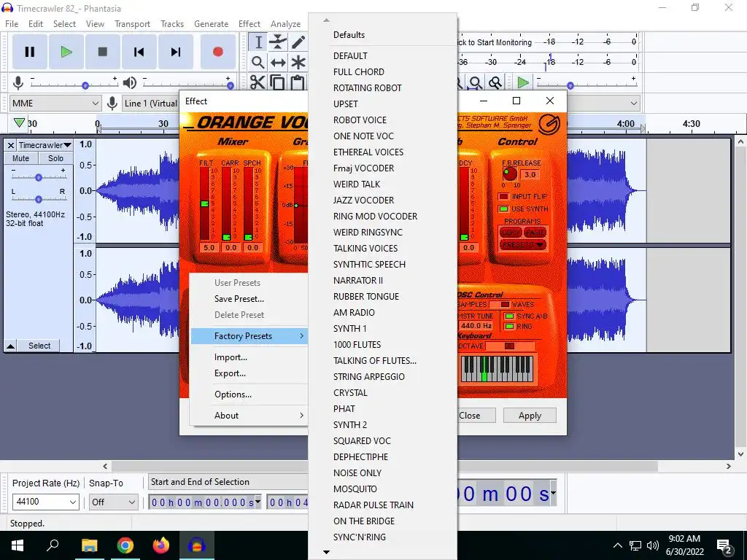Open the Snap-To Off dropdown
Viewport: 747px width, 560px height.
pos(113,502)
